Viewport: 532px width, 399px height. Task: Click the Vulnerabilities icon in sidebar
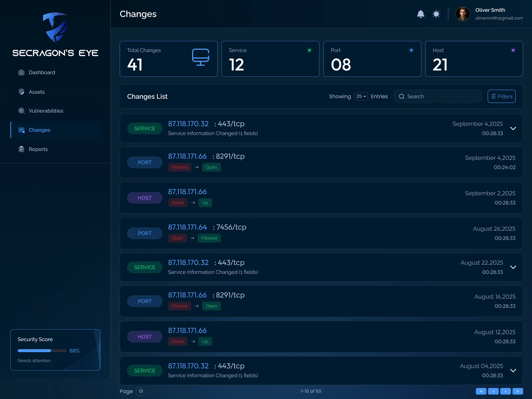click(x=21, y=111)
